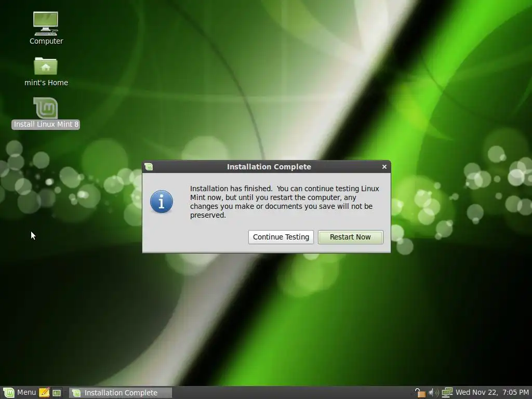
Task: Open the volume speaker tray icon
Action: click(x=434, y=393)
